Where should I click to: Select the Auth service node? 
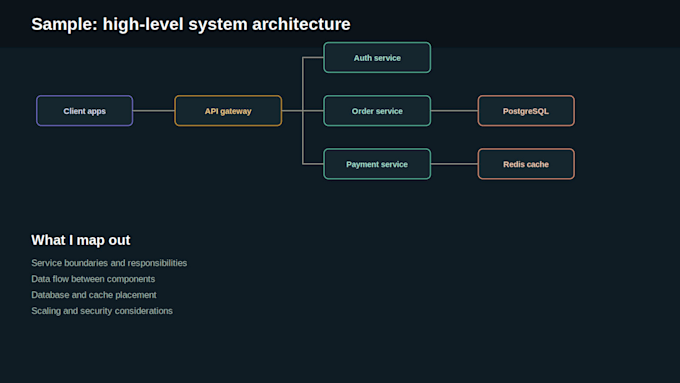click(x=377, y=58)
